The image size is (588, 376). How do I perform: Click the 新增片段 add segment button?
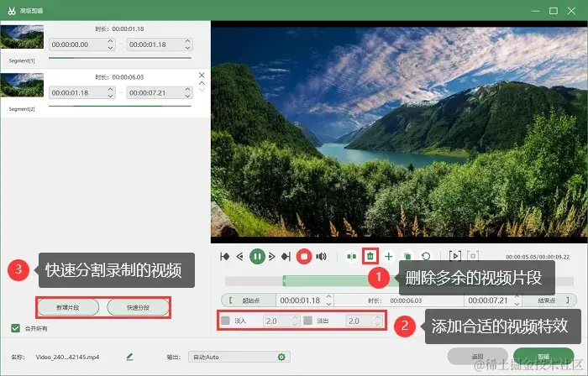[68, 307]
